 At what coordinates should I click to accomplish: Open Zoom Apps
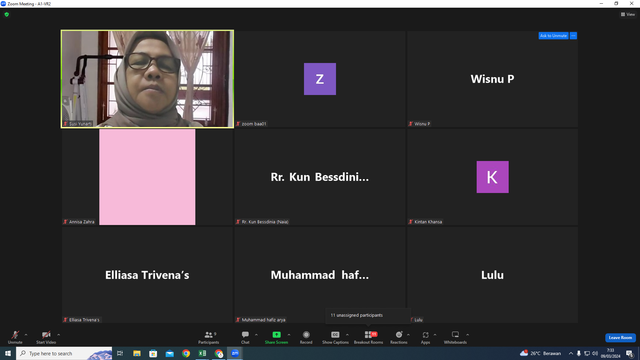[x=425, y=337]
